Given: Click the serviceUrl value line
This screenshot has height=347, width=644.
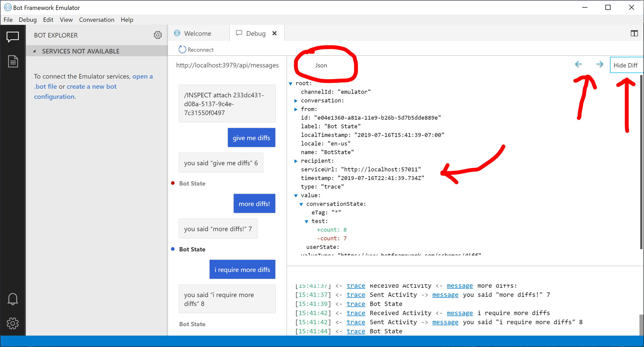Looking at the screenshot, I should pyautogui.click(x=361, y=169).
